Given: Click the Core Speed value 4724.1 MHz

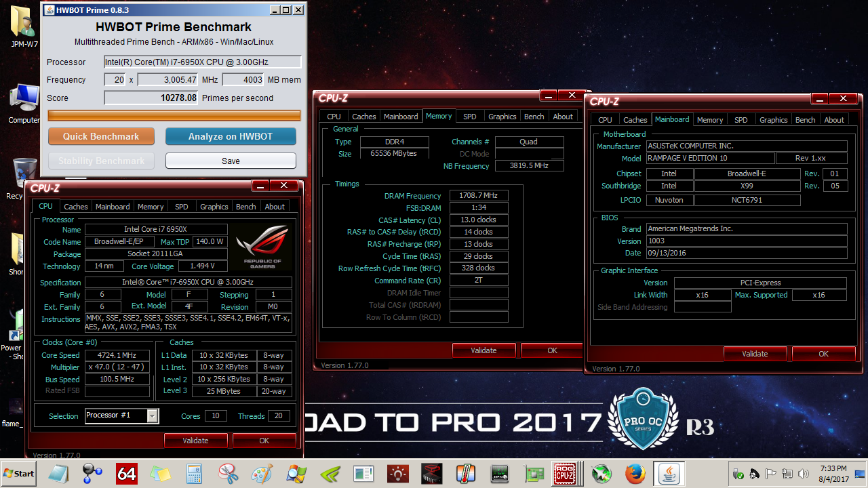Looking at the screenshot, I should (117, 355).
